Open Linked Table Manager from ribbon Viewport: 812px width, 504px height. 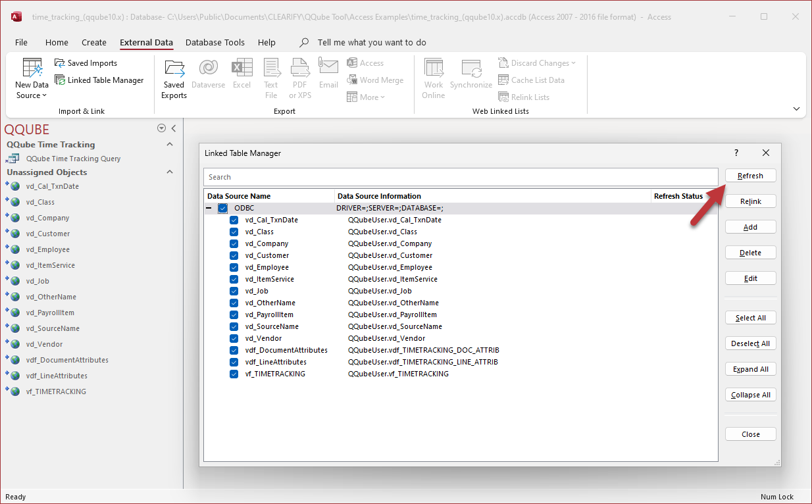pyautogui.click(x=99, y=80)
